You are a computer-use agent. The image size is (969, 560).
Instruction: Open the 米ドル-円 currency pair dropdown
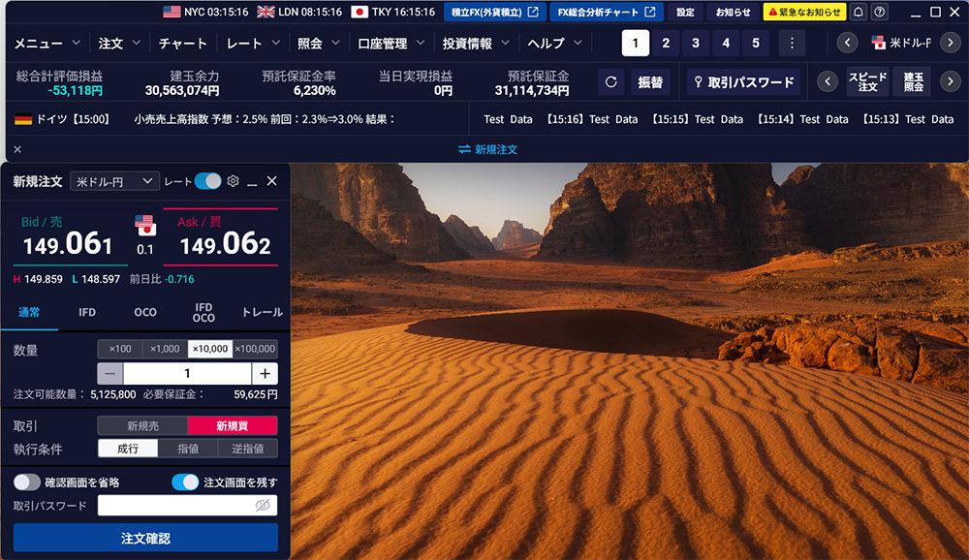pyautogui.click(x=115, y=181)
